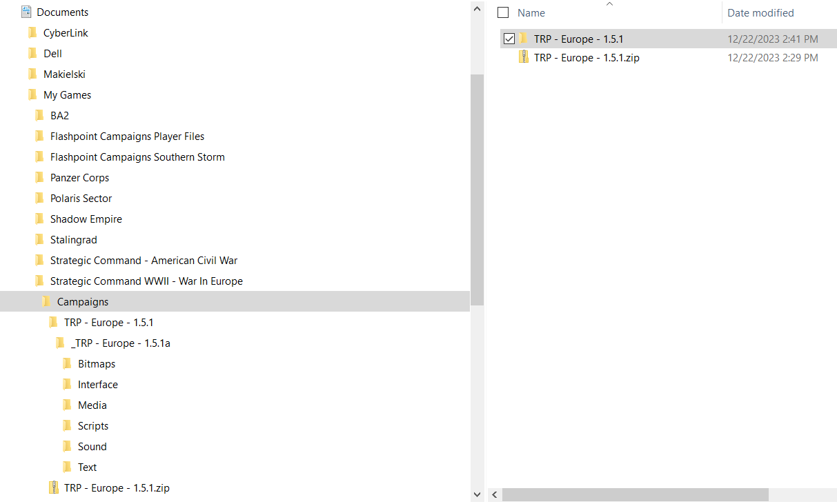The height and width of the screenshot is (504, 837).
Task: Click the file list horizontal scrollbar thumb
Action: [x=636, y=494]
